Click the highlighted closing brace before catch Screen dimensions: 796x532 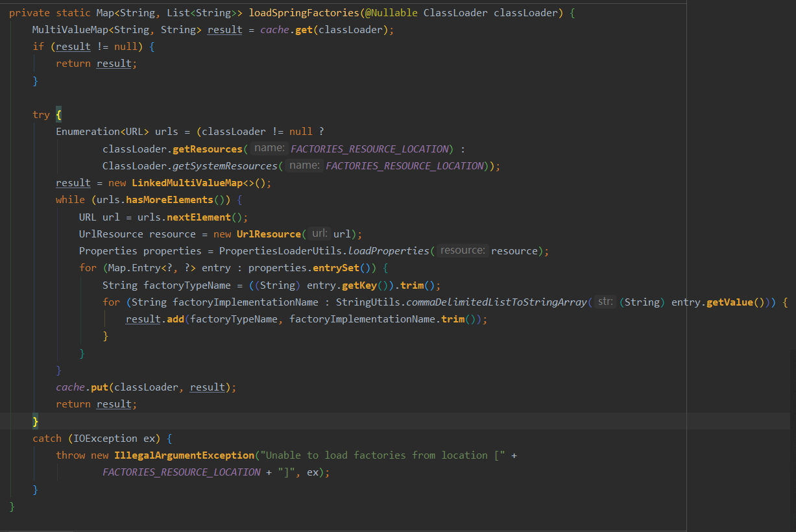[36, 421]
